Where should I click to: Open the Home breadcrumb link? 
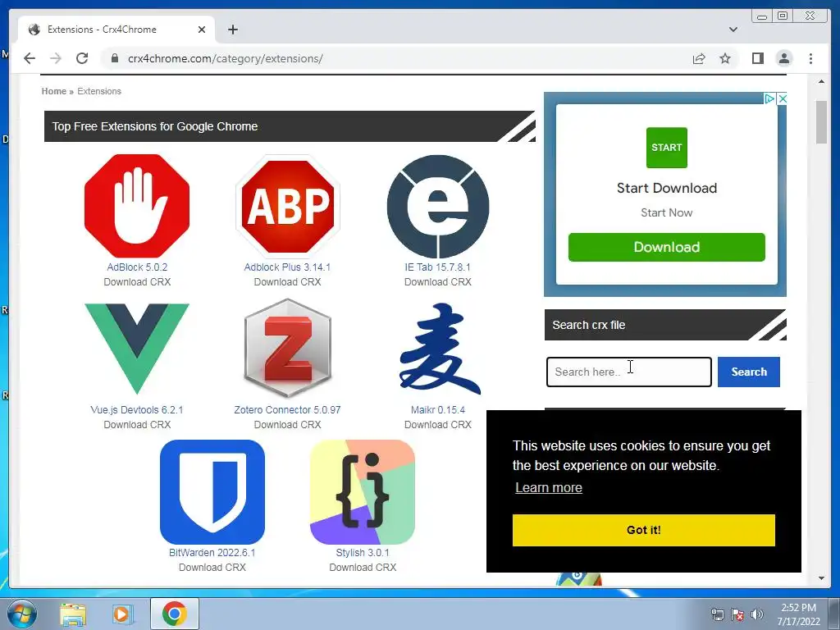pos(54,91)
